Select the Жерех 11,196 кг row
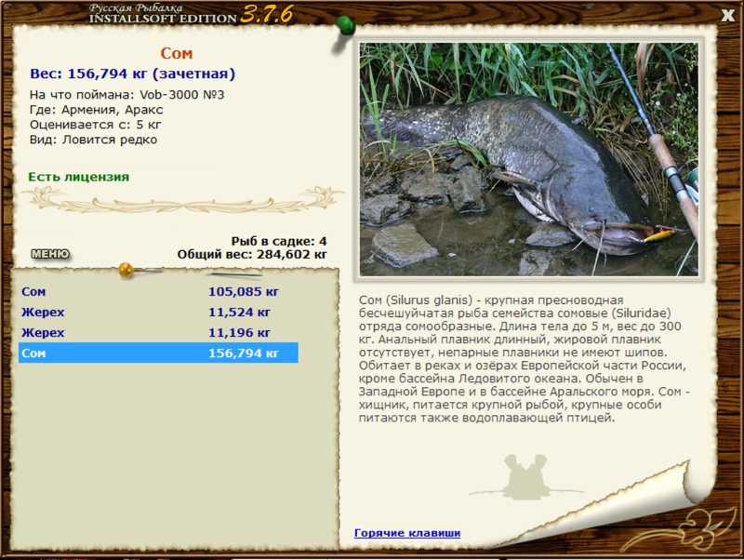This screenshot has width=744, height=560. (158, 332)
